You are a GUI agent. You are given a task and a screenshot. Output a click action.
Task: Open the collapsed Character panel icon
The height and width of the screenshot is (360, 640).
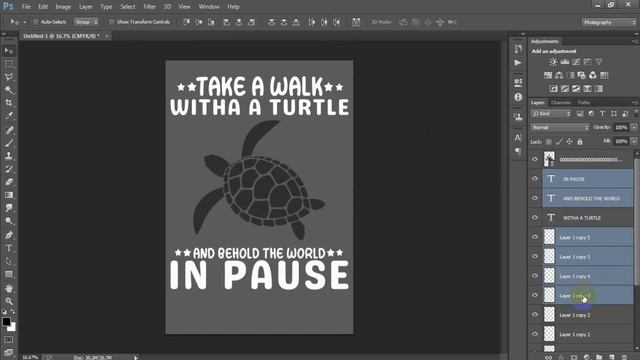tap(518, 138)
